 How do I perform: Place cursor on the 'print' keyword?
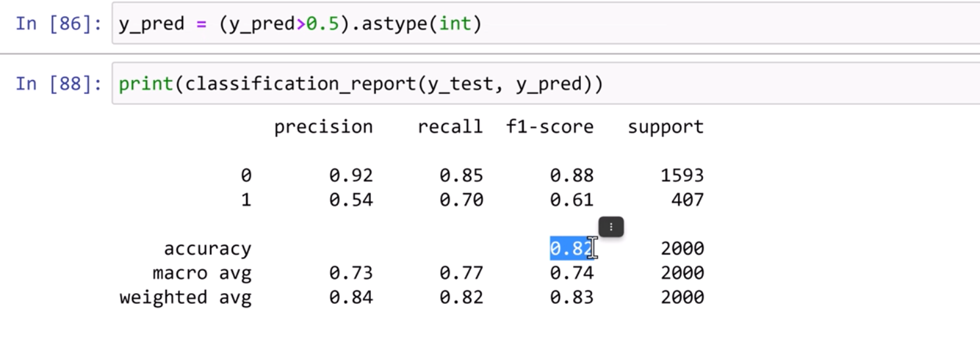pos(145,84)
